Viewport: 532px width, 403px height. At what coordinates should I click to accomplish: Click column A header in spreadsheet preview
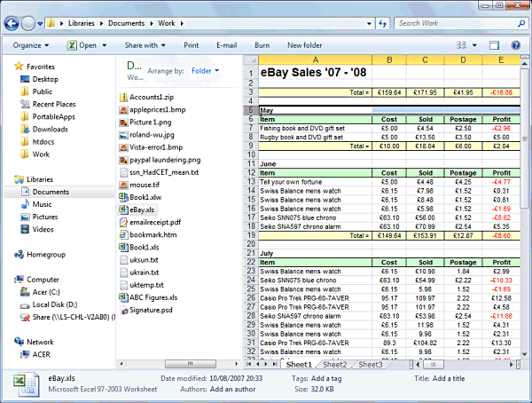[315, 60]
